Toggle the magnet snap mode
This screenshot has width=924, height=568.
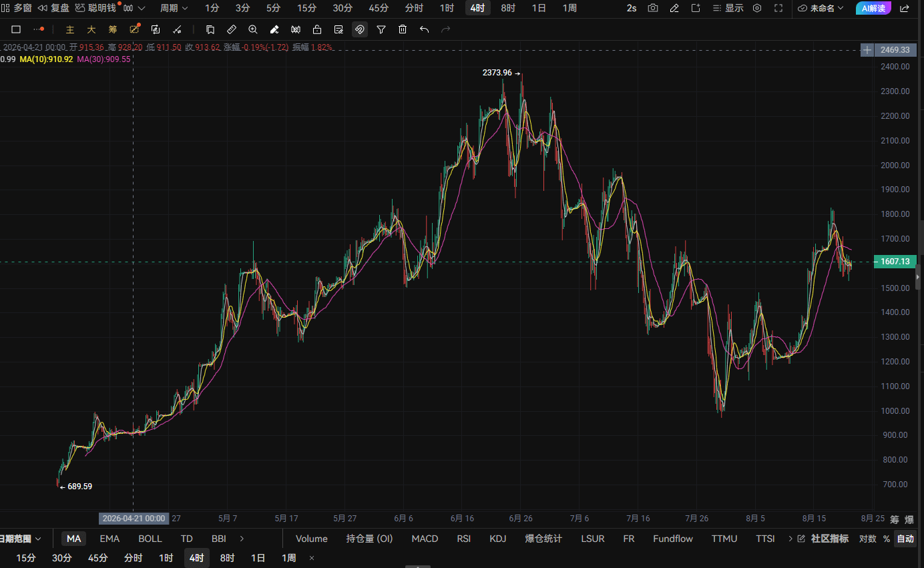[360, 29]
